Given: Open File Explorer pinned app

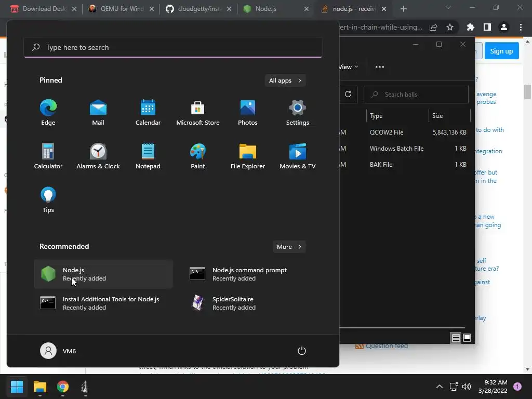Looking at the screenshot, I should (x=248, y=156).
